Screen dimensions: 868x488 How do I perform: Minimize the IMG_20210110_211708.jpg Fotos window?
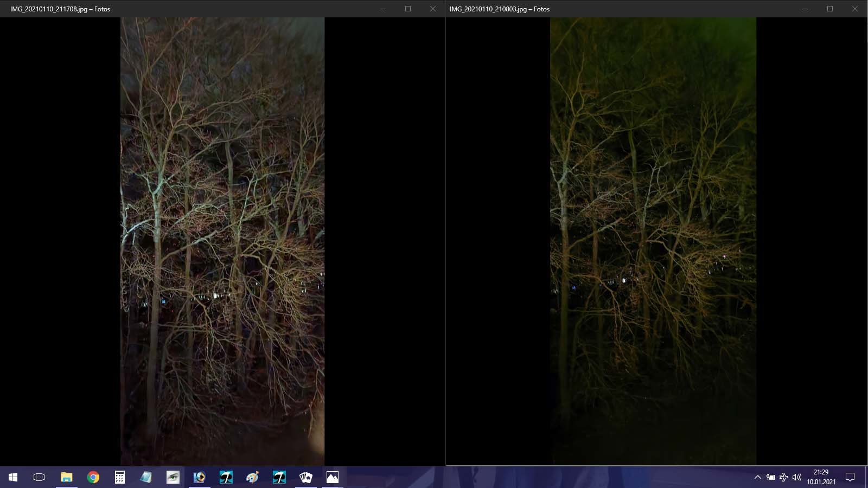383,9
